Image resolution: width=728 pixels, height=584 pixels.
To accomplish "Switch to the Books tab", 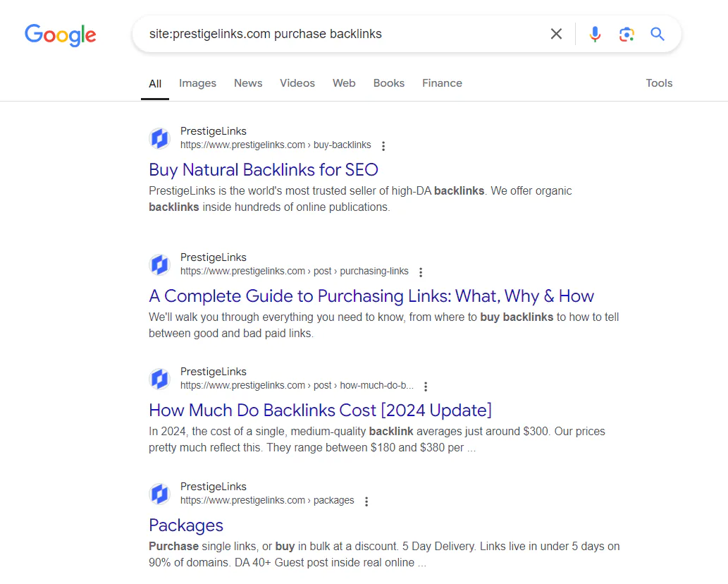I will pos(388,83).
